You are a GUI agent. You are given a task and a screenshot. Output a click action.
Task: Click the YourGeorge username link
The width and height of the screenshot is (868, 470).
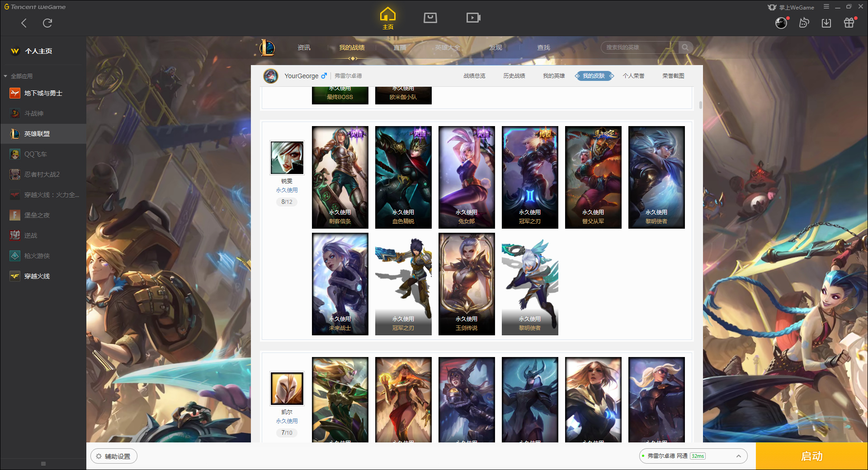click(301, 76)
